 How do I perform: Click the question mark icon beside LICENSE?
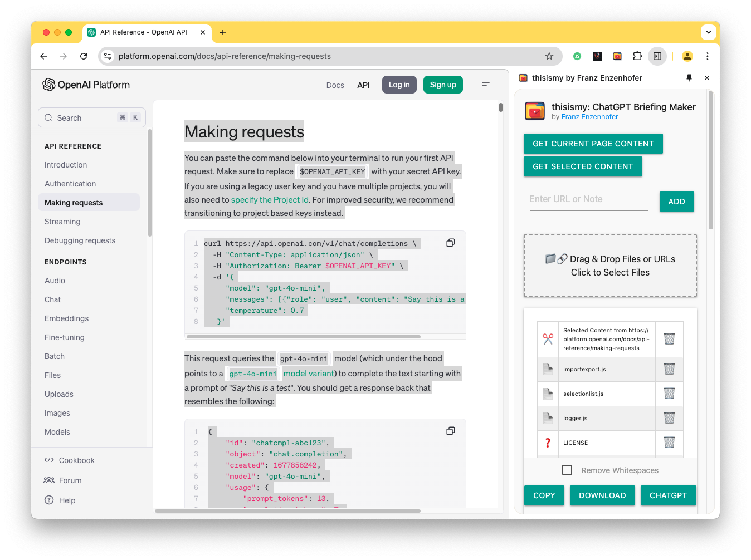tap(548, 443)
